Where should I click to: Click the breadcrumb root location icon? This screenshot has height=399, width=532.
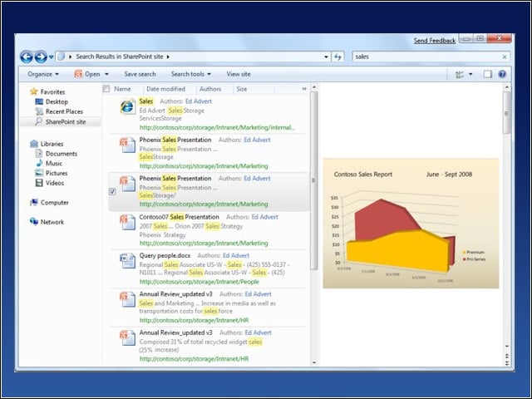(x=61, y=57)
